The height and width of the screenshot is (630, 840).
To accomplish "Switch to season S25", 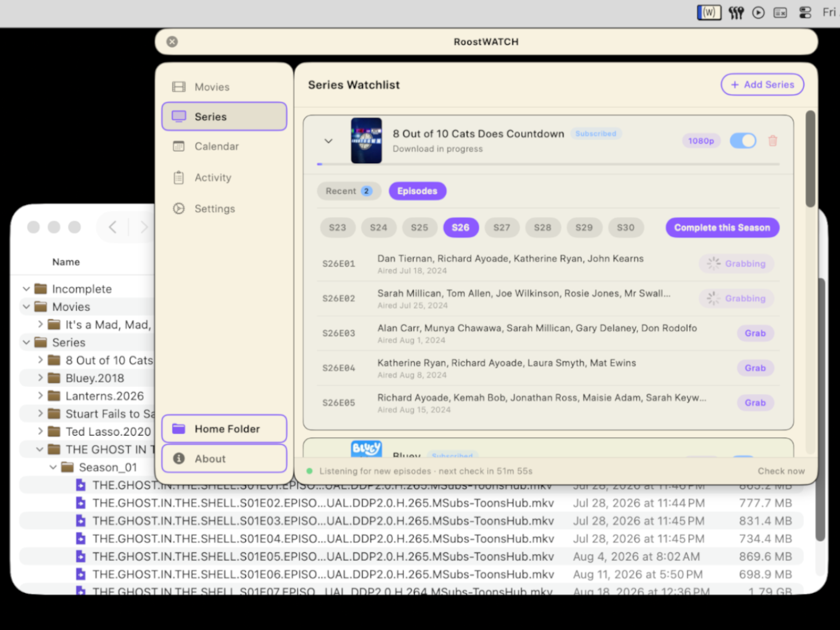I will pos(419,227).
